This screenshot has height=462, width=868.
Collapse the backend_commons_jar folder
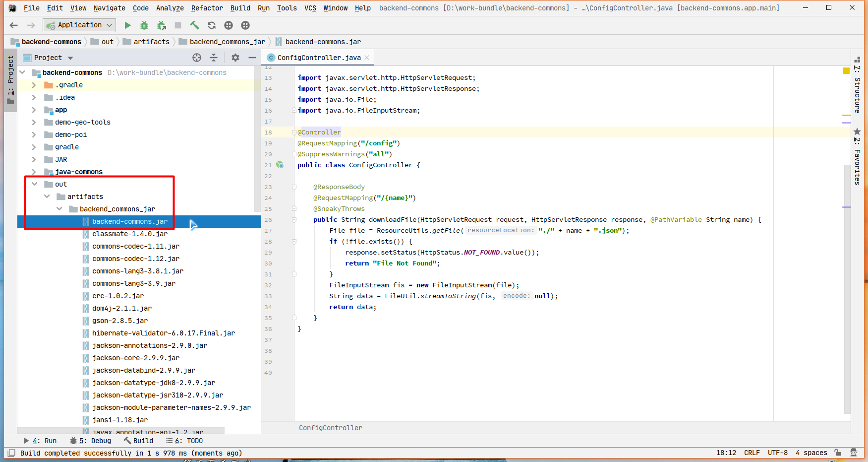(x=59, y=209)
